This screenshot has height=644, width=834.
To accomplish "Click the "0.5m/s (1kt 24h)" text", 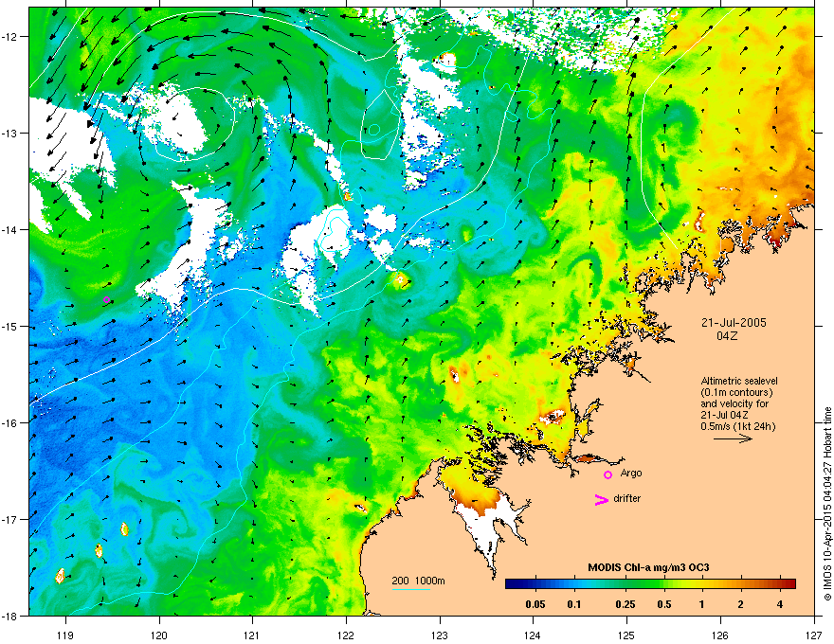I will coord(737,426).
